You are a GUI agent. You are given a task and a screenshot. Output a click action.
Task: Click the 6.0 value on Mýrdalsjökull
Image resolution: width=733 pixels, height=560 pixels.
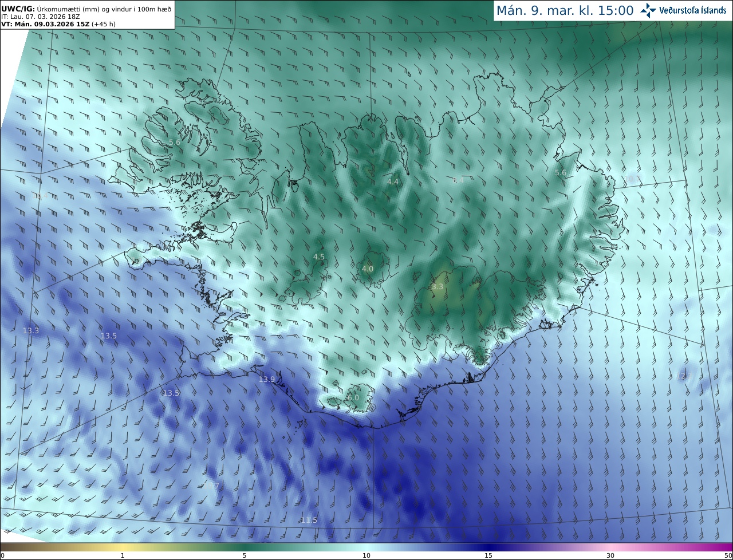(x=353, y=397)
